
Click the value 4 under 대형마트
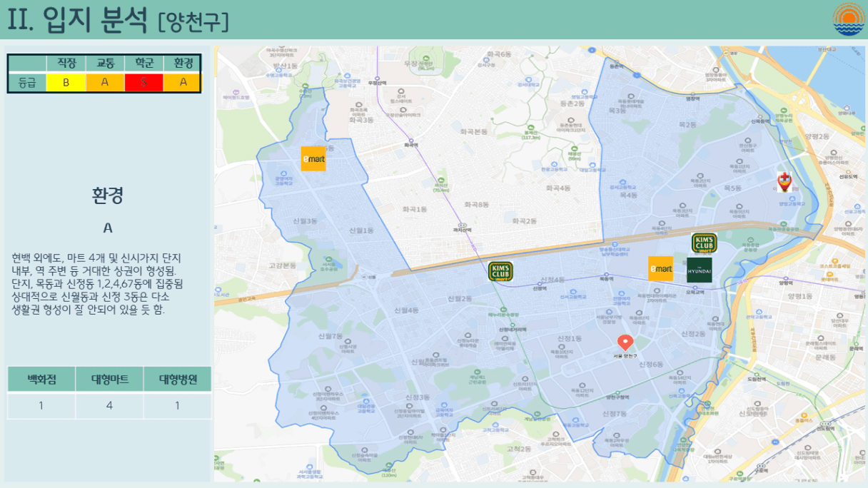109,405
